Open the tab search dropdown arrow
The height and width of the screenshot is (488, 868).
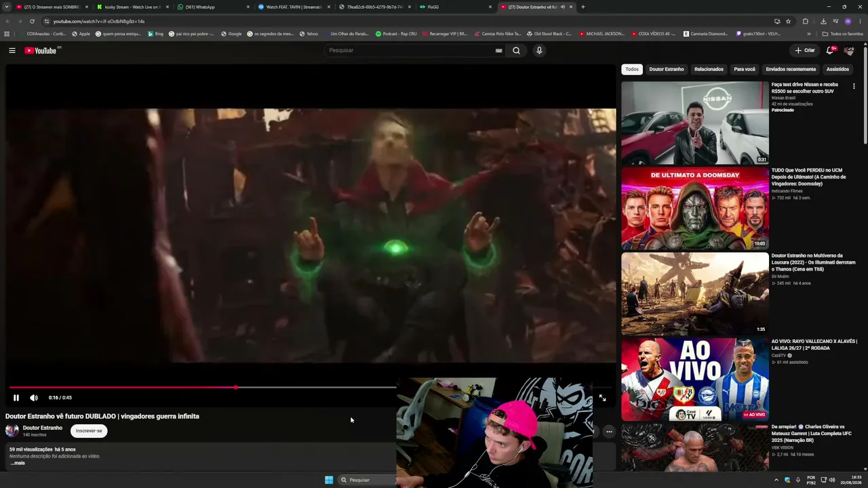pos(7,7)
